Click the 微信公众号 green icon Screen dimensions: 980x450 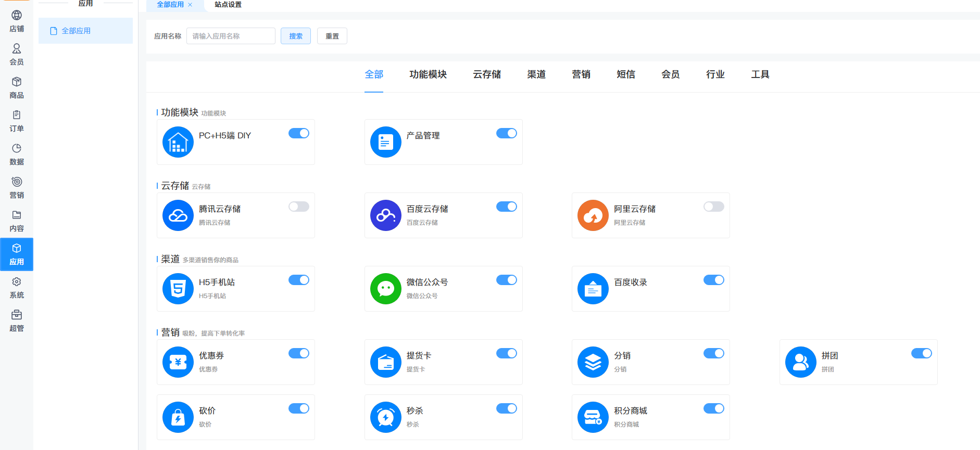pyautogui.click(x=386, y=289)
